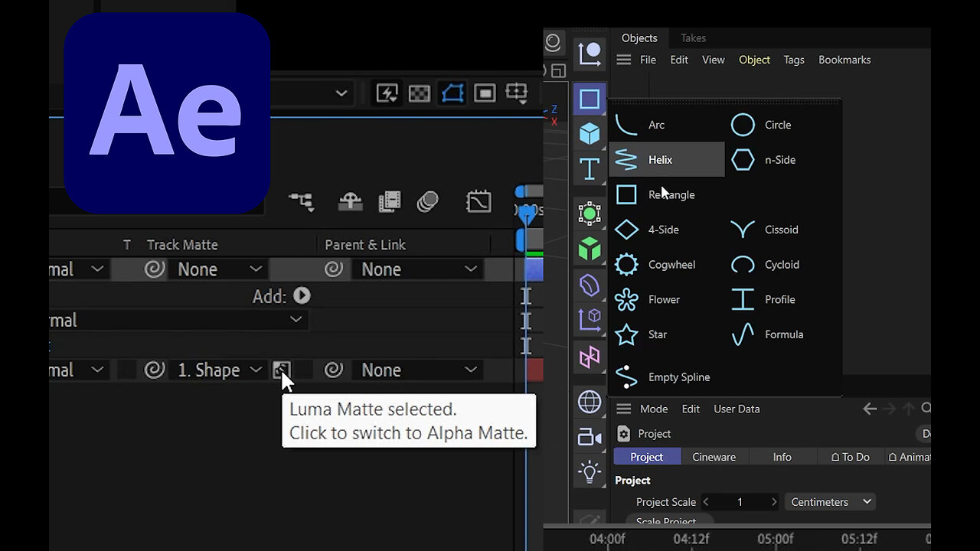Open the Graph Editor
The width and height of the screenshot is (980, 551).
click(x=479, y=201)
